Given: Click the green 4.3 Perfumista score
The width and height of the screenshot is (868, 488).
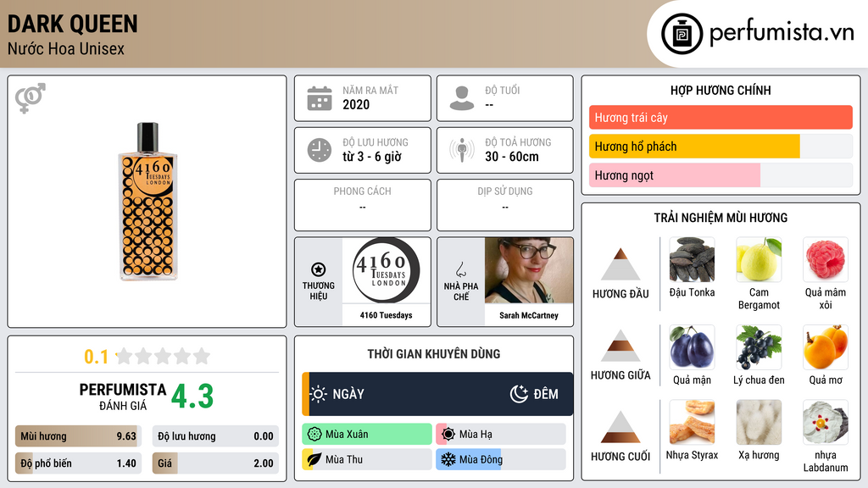Looking at the screenshot, I should [192, 396].
